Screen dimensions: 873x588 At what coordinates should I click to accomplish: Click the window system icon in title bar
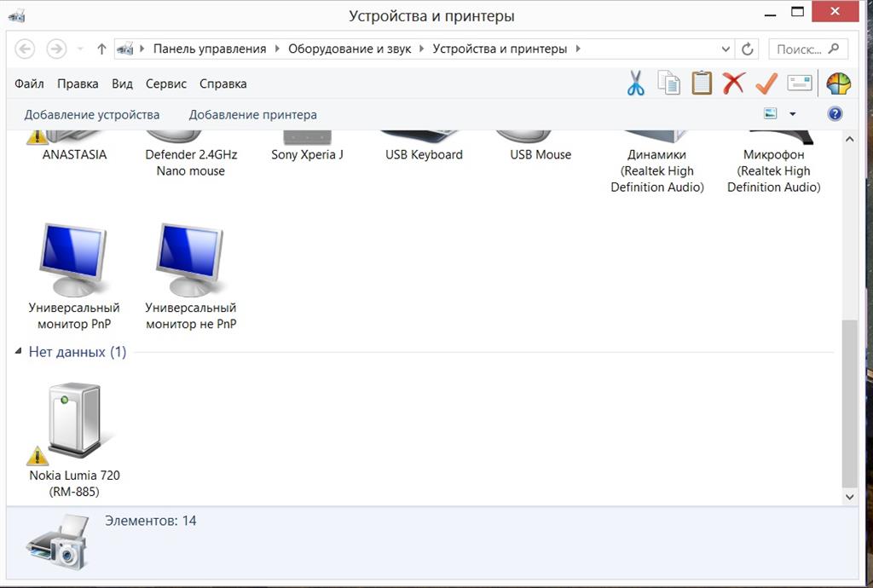[x=17, y=15]
